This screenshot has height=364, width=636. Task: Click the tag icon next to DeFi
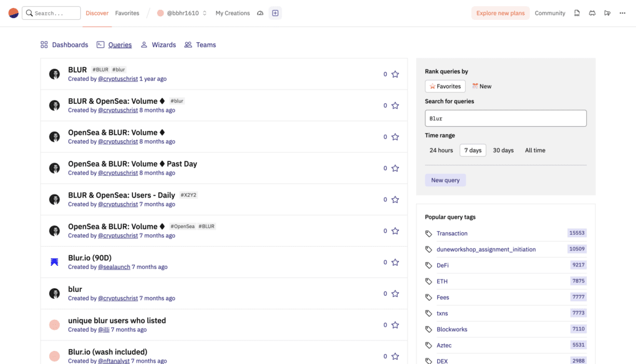429,265
